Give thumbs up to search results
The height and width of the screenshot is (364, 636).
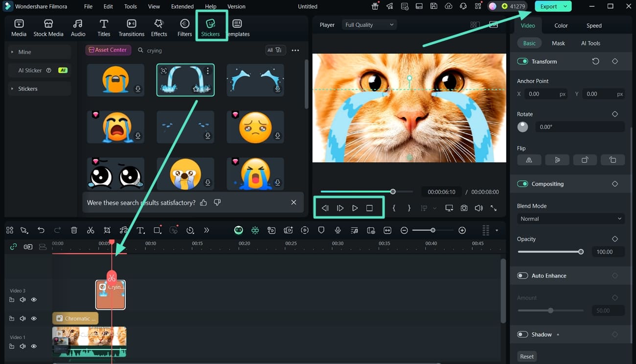(204, 202)
